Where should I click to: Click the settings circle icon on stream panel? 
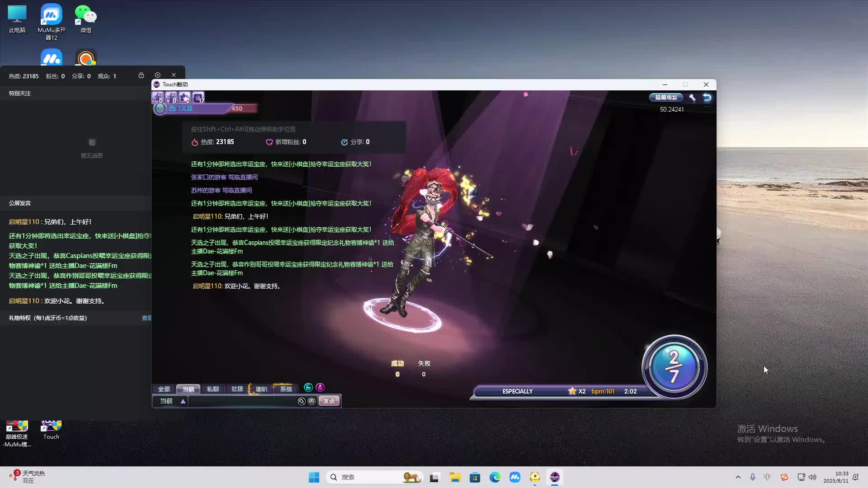157,75
